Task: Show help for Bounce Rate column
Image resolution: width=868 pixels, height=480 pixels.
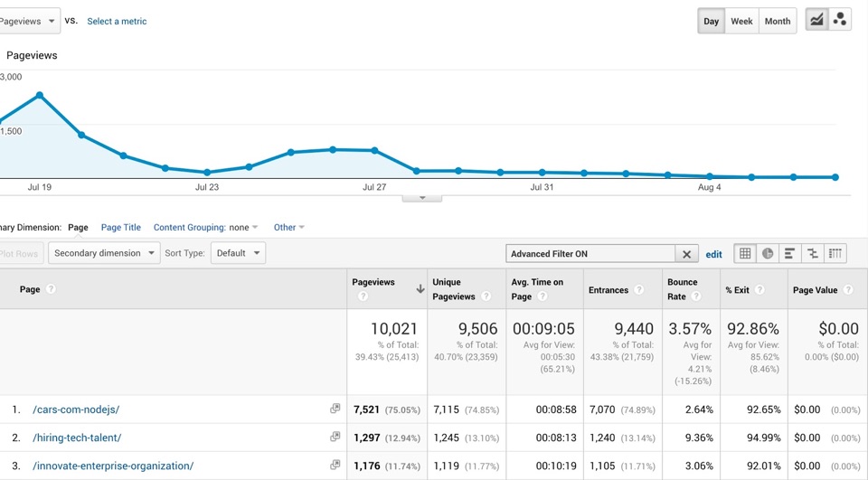Action: 696,296
